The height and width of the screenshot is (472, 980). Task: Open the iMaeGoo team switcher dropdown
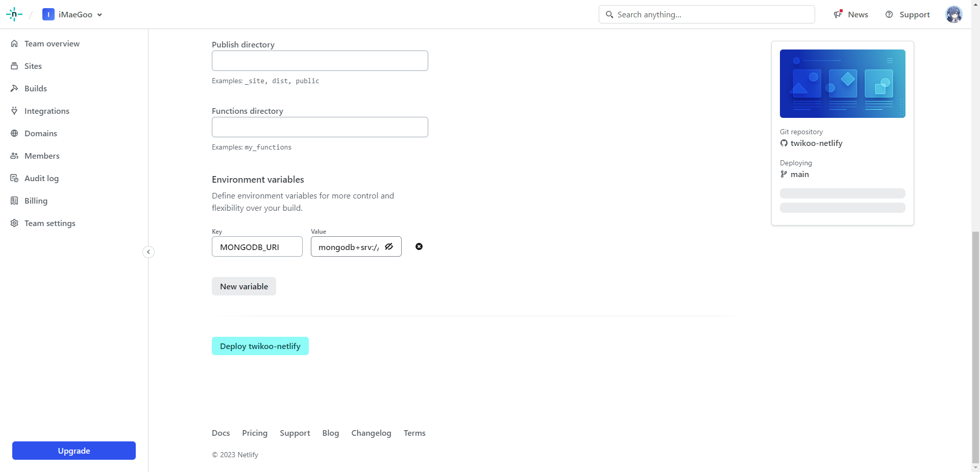click(x=72, y=14)
